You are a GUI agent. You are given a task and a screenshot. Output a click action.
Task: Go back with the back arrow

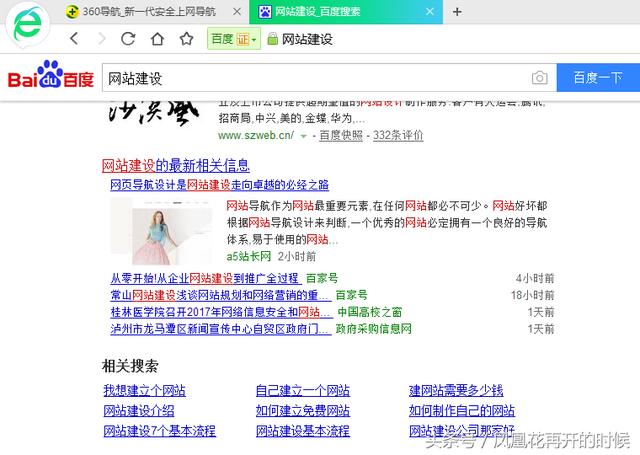(x=74, y=39)
